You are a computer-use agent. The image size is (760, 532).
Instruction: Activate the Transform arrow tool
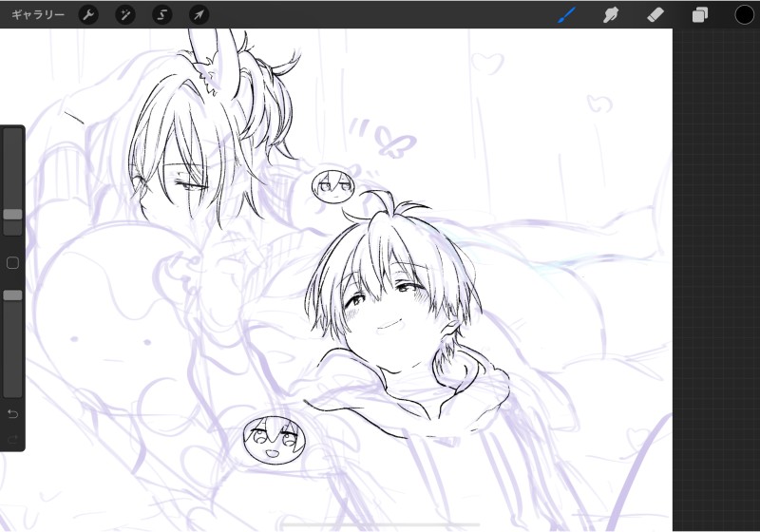pos(199,15)
